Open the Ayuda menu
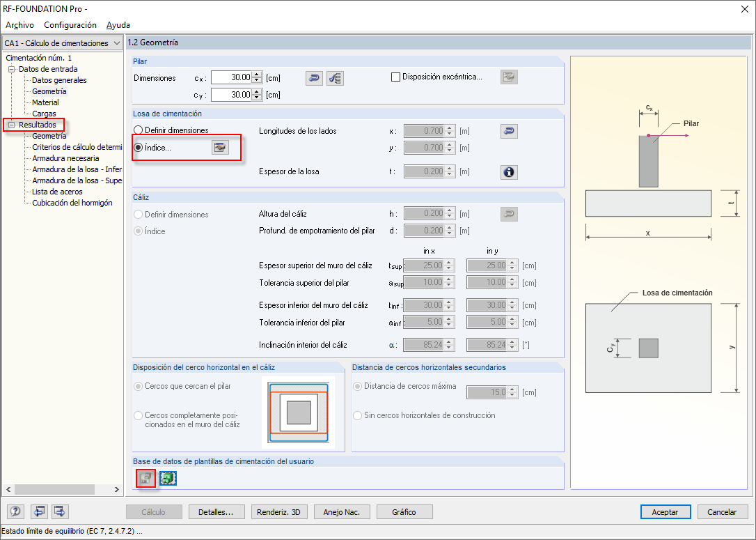 (118, 25)
